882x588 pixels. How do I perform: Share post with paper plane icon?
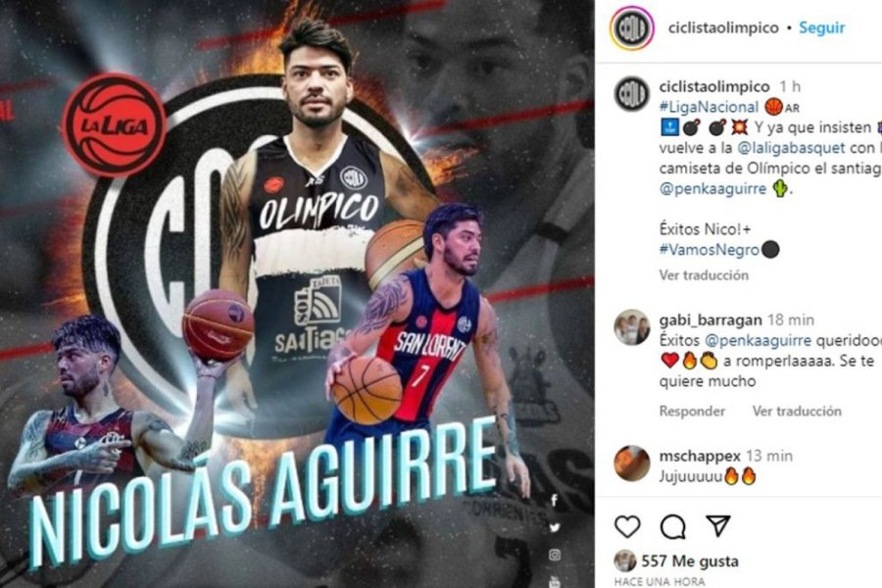coord(718,525)
